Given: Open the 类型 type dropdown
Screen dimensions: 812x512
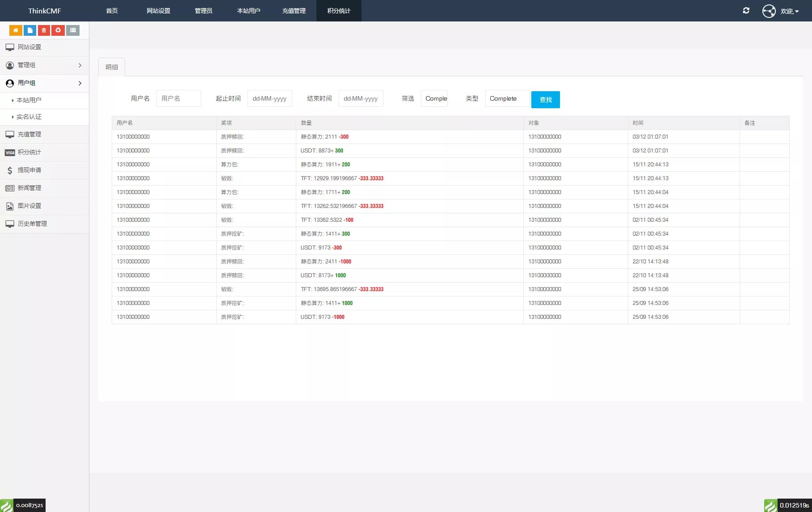Looking at the screenshot, I should coord(507,99).
